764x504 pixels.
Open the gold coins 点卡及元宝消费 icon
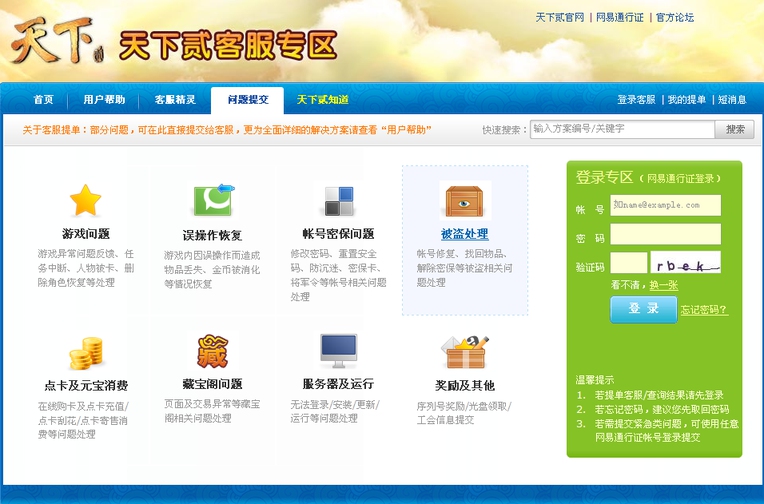tap(86, 353)
